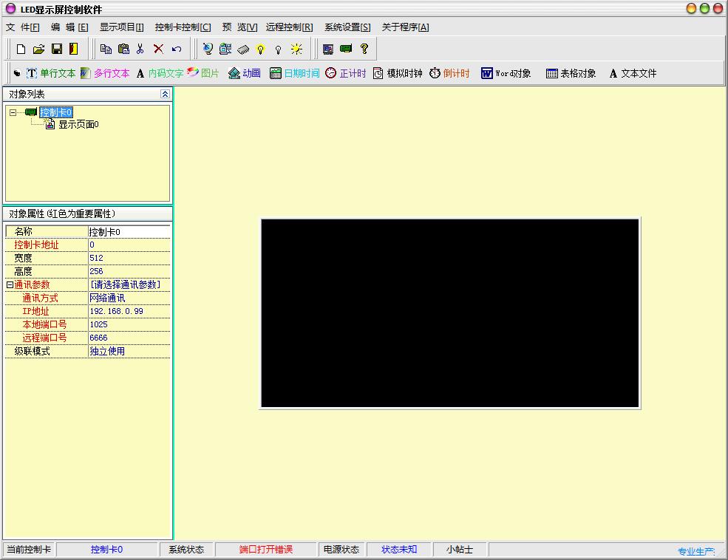
Task: Insert 表格对象 table object
Action: click(x=571, y=73)
